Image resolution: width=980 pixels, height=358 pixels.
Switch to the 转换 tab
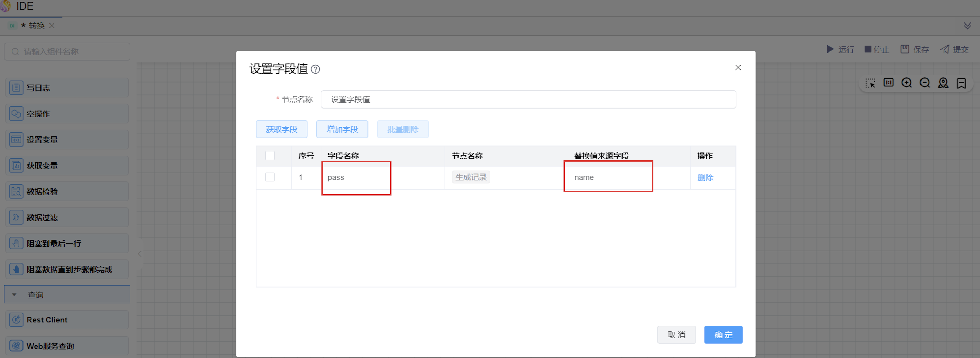point(36,26)
